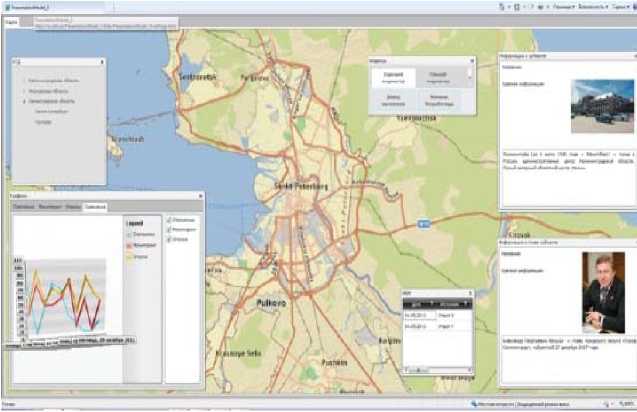
Task: Expand the second region tree node
Action: click(x=23, y=90)
